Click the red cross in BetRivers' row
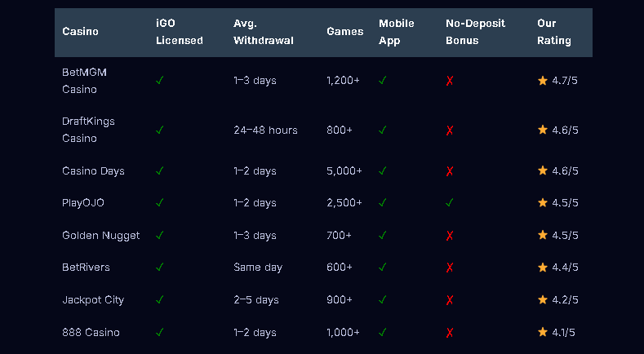Screen dimensions: 644x354 tap(450, 267)
